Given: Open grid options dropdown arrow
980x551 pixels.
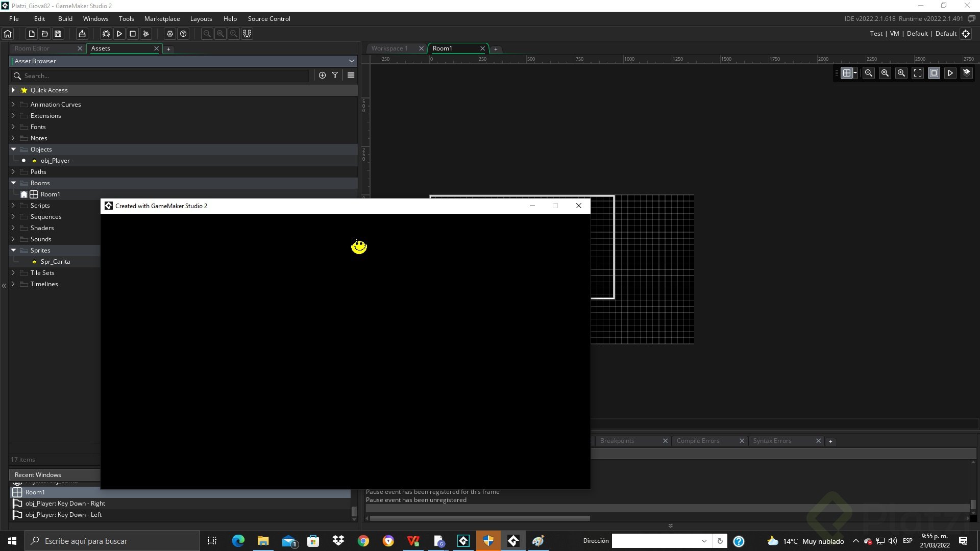Looking at the screenshot, I should (855, 73).
